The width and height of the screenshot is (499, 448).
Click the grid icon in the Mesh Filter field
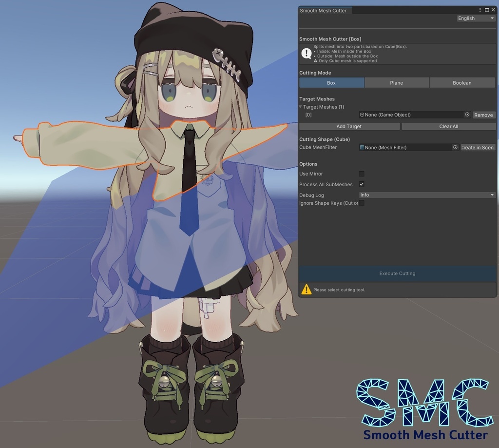361,147
